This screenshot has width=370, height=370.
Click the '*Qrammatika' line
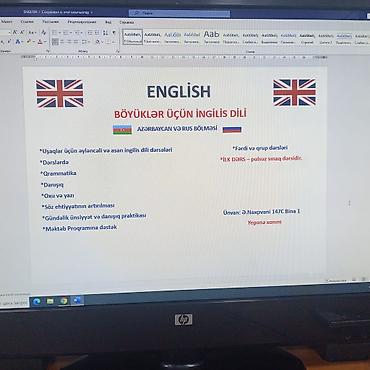click(58, 173)
